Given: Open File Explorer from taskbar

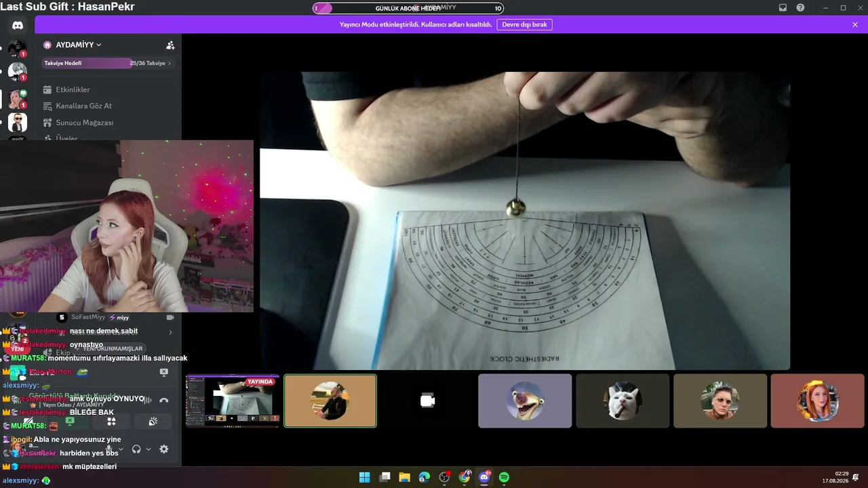Looking at the screenshot, I should (404, 477).
